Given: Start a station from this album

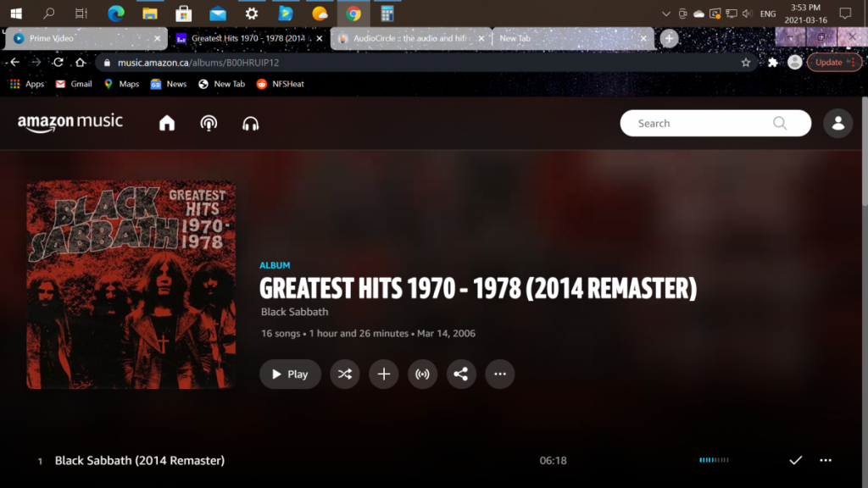Looking at the screenshot, I should click(x=422, y=374).
